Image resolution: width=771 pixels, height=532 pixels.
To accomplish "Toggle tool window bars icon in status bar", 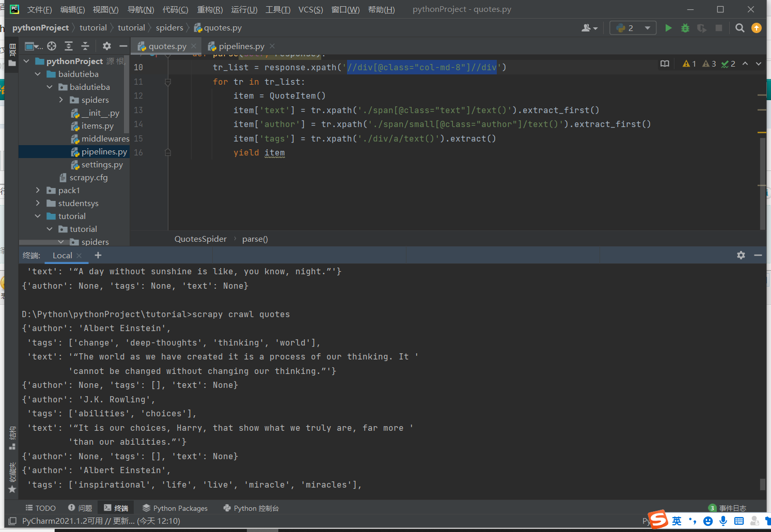I will tap(12, 521).
